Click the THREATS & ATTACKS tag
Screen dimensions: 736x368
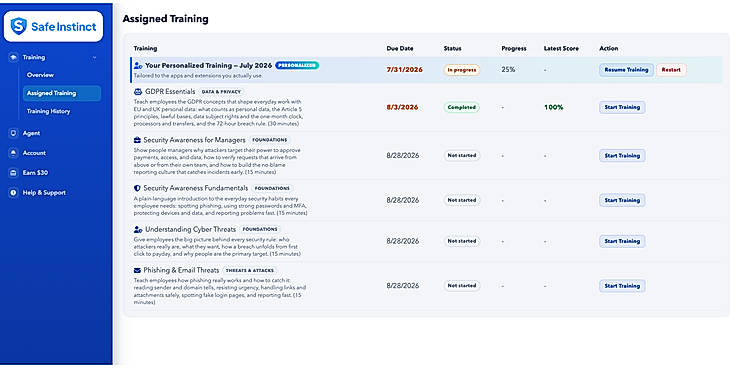pyautogui.click(x=250, y=271)
